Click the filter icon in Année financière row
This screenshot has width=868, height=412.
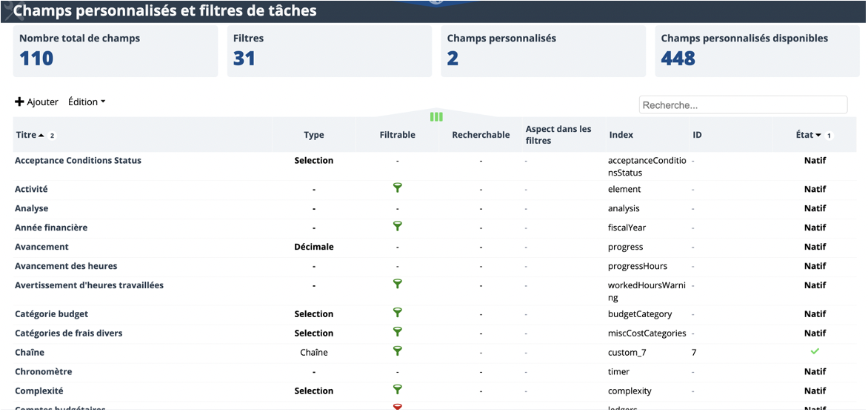[x=397, y=226]
